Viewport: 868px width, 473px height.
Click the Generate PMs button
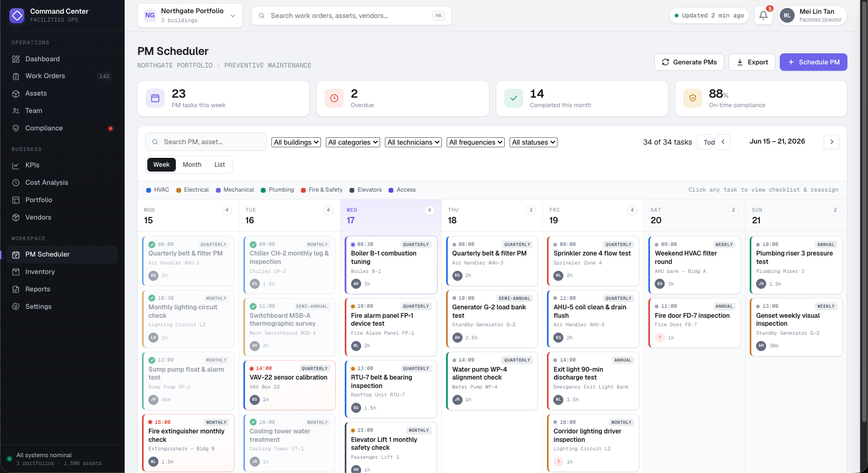pyautogui.click(x=690, y=62)
